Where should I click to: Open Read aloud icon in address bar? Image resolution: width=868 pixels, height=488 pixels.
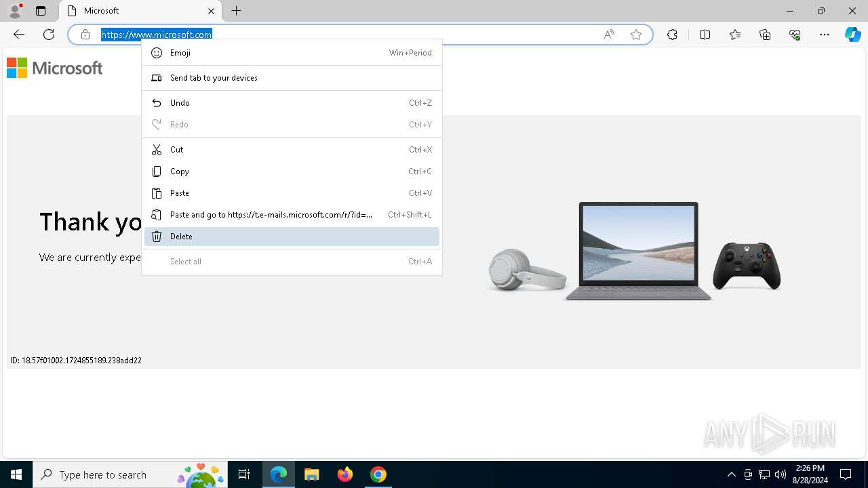(609, 35)
